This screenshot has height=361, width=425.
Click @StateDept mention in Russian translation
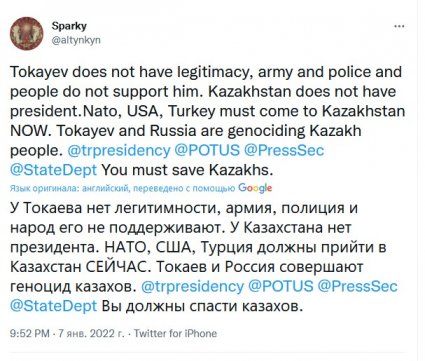tap(53, 306)
